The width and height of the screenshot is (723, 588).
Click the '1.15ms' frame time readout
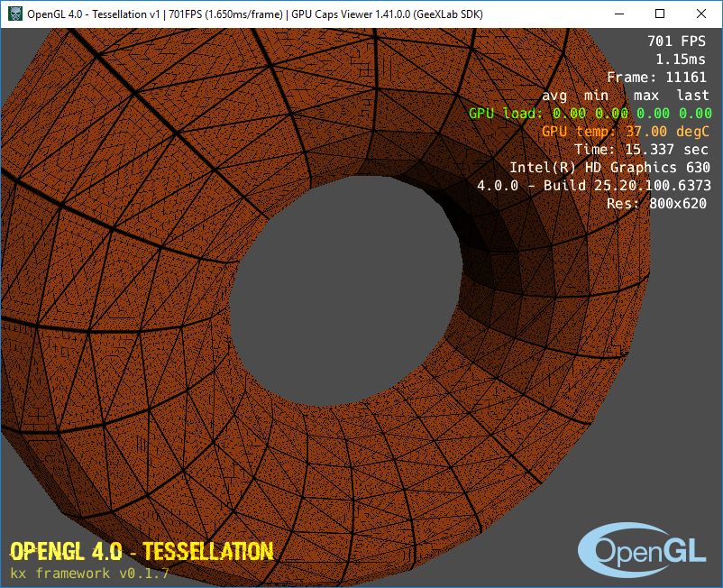tap(681, 59)
